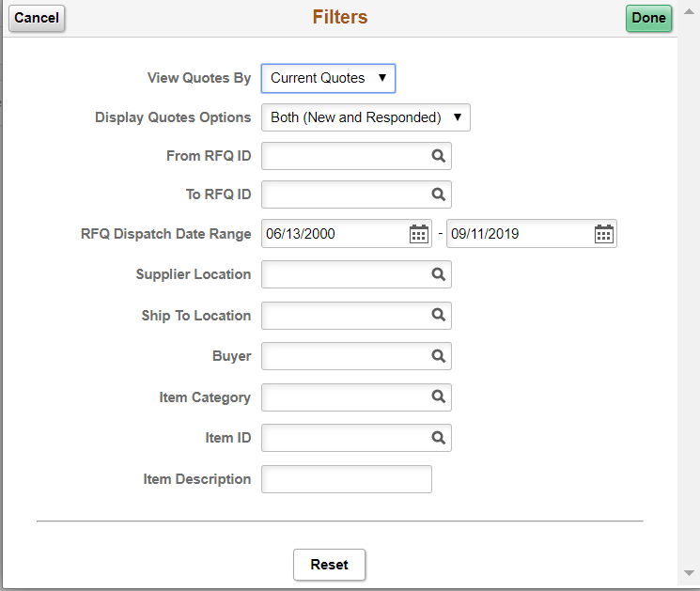700x591 pixels.
Task: Click the Display Quotes Options label
Action: click(x=173, y=117)
